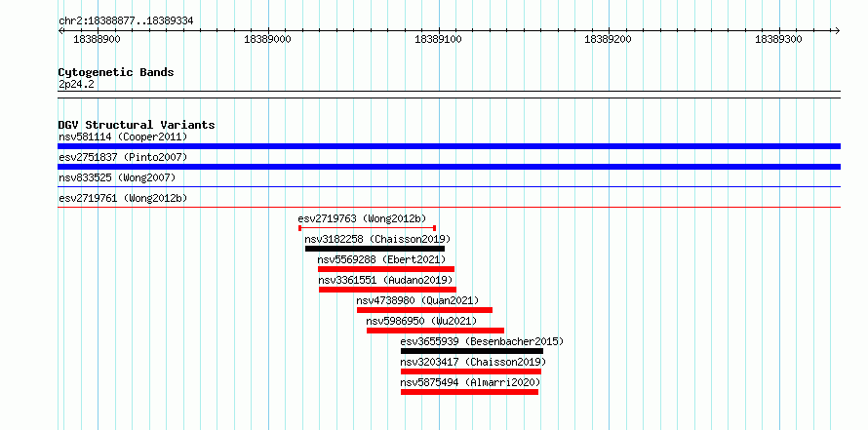The width and height of the screenshot is (868, 430).
Task: Select nsv3182258 (Chaisson2019) label
Action: tap(377, 239)
